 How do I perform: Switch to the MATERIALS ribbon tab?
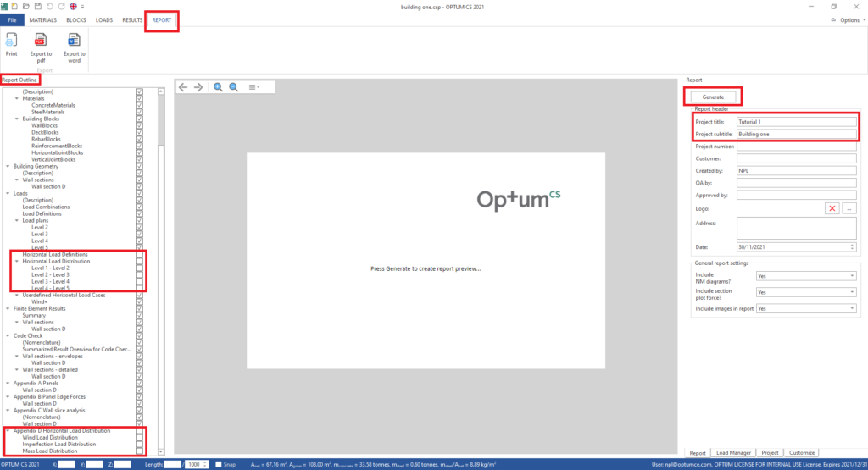click(42, 19)
